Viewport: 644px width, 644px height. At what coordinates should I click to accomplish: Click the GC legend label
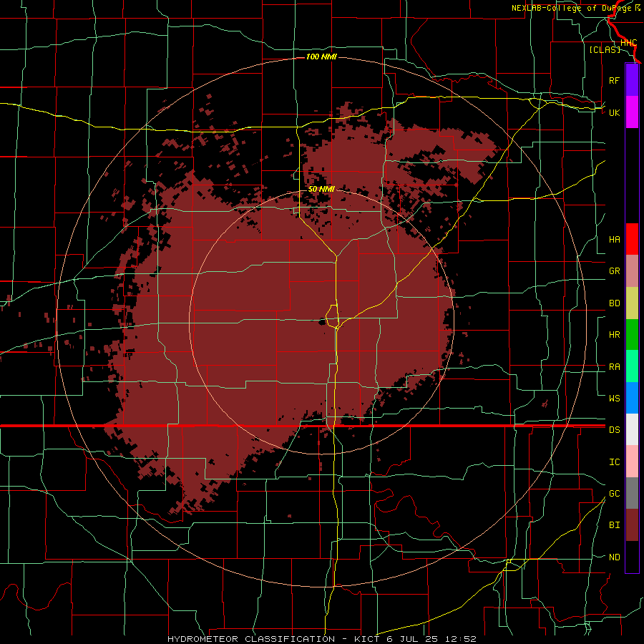click(x=614, y=494)
